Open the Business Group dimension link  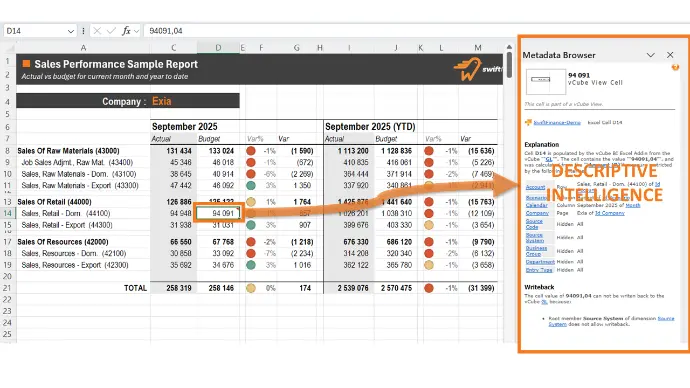point(536,251)
